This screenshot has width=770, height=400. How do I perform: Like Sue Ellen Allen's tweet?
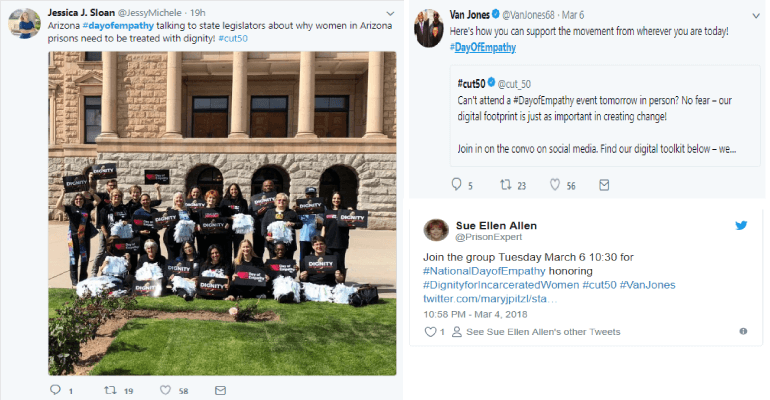430,332
